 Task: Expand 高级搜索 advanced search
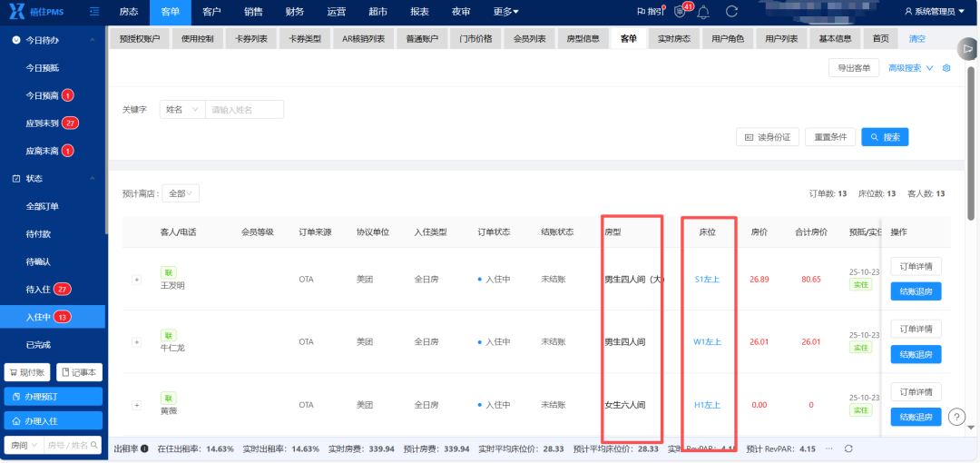coord(911,67)
